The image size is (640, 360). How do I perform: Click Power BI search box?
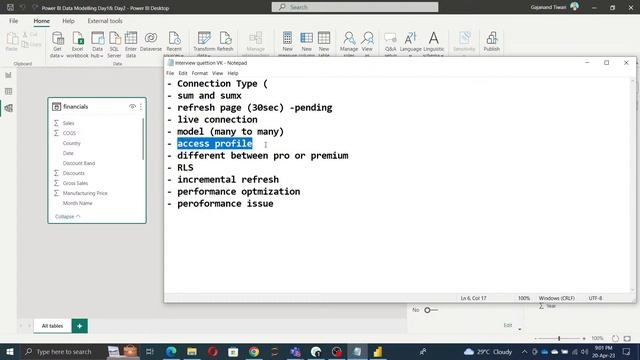tap(355, 7)
